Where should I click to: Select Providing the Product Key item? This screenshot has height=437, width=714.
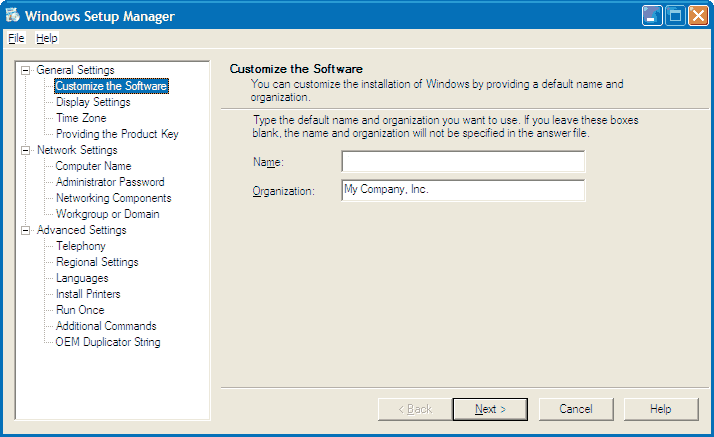click(117, 134)
